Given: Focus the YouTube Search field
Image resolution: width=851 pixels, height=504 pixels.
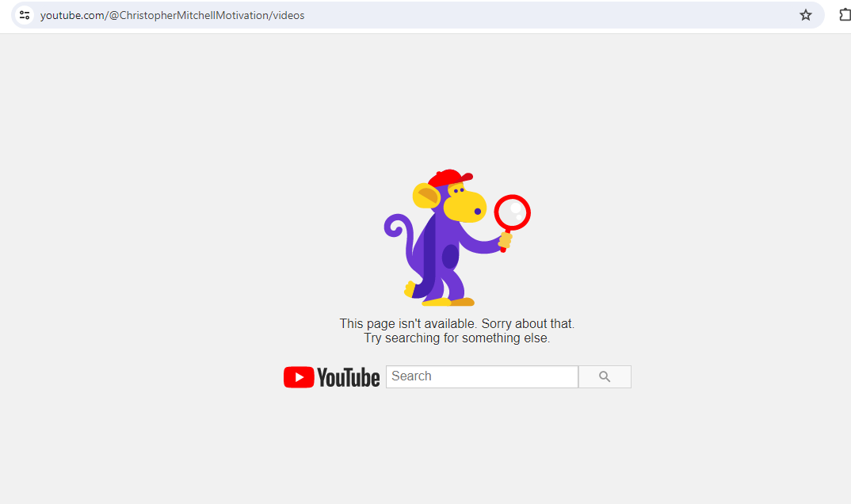Looking at the screenshot, I should pos(482,376).
